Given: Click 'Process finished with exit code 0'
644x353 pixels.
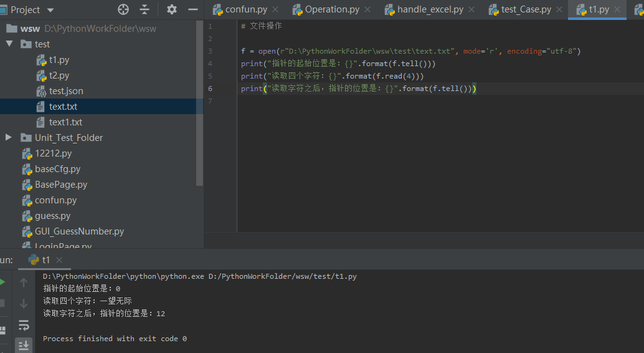Looking at the screenshot, I should tap(115, 339).
